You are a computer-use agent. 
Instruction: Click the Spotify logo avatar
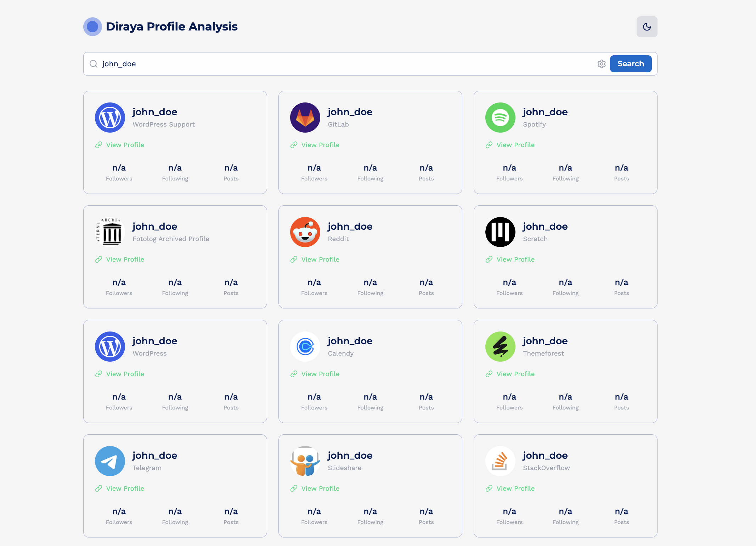click(500, 118)
